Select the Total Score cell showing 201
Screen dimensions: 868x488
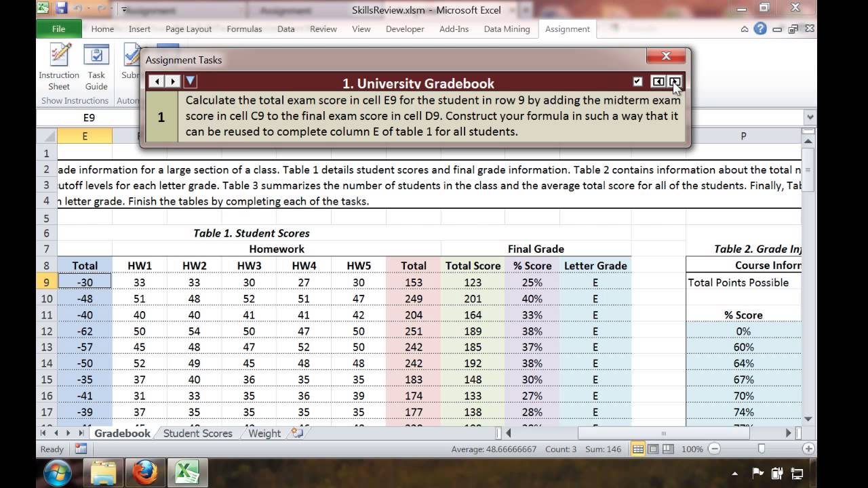click(x=473, y=298)
